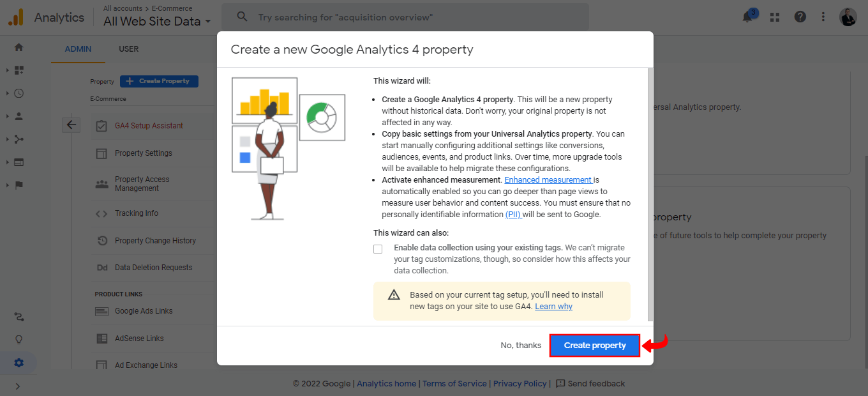The image size is (868, 396).
Task: Click the Discover lightbulb icon
Action: tap(19, 339)
